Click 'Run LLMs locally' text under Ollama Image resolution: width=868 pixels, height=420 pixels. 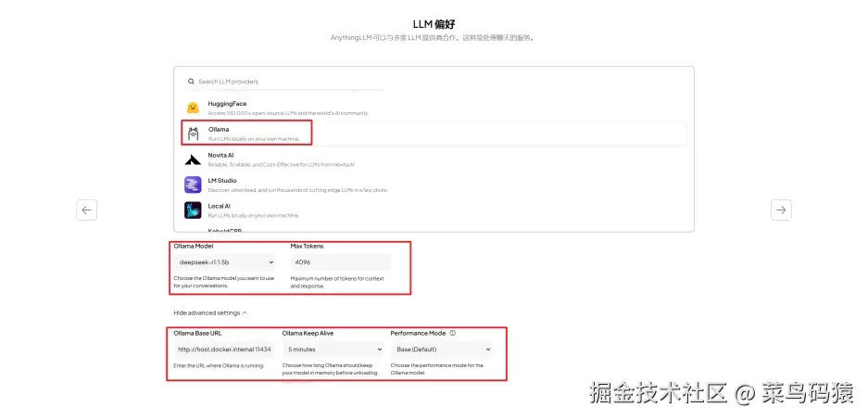tap(254, 138)
